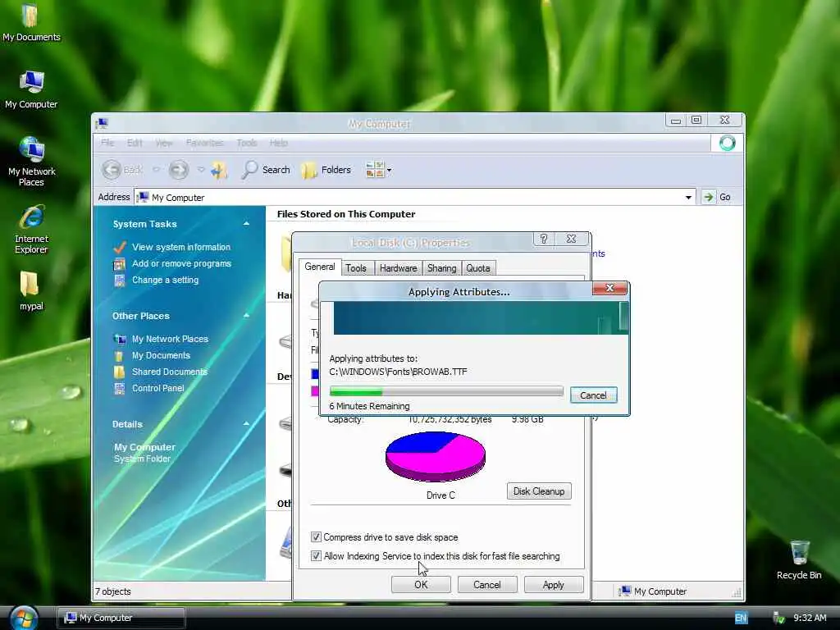Screen dimensions: 840x630
Task: Select the mypal folder on desktop
Action: 31,291
